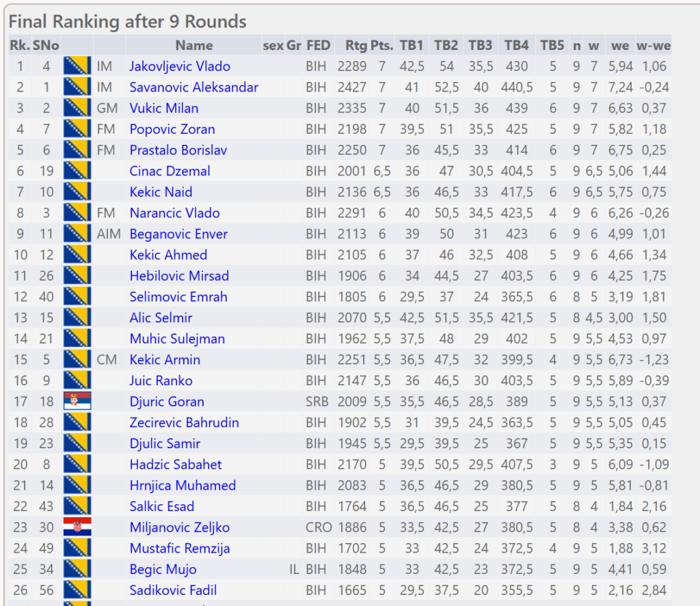Click the flag icon in Sadikovic Fadil's row
This screenshot has width=700, height=606.
pyautogui.click(x=77, y=590)
